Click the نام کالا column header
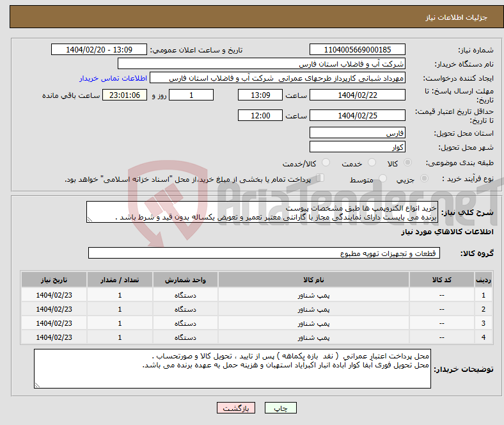Viewport: 504px width, 425px height. [313, 280]
